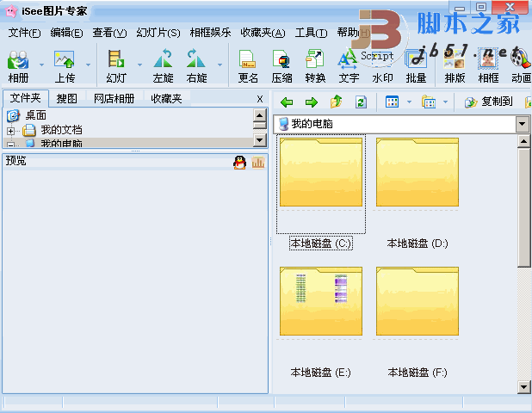Expand the 我的文档 tree node
The image size is (532, 413).
(x=10, y=131)
